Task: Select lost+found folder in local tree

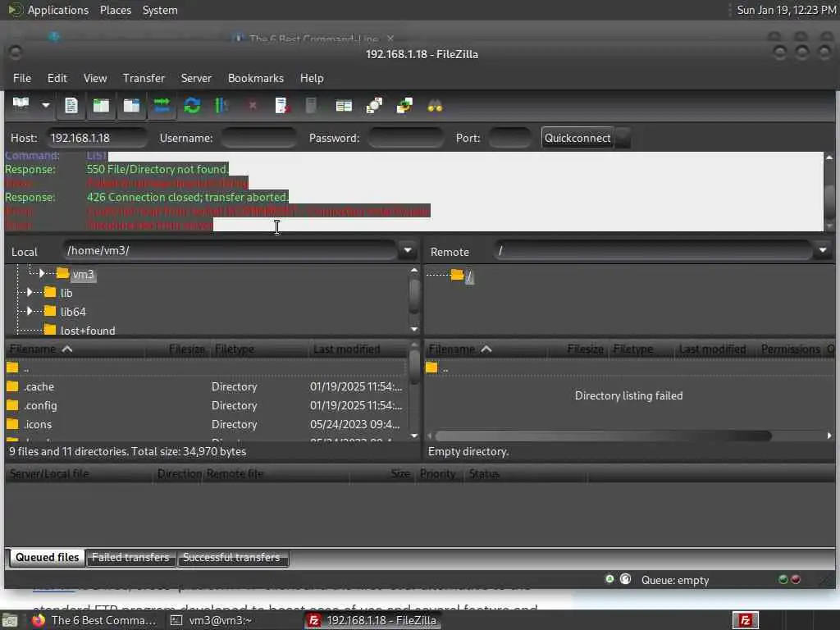Action: (x=87, y=331)
